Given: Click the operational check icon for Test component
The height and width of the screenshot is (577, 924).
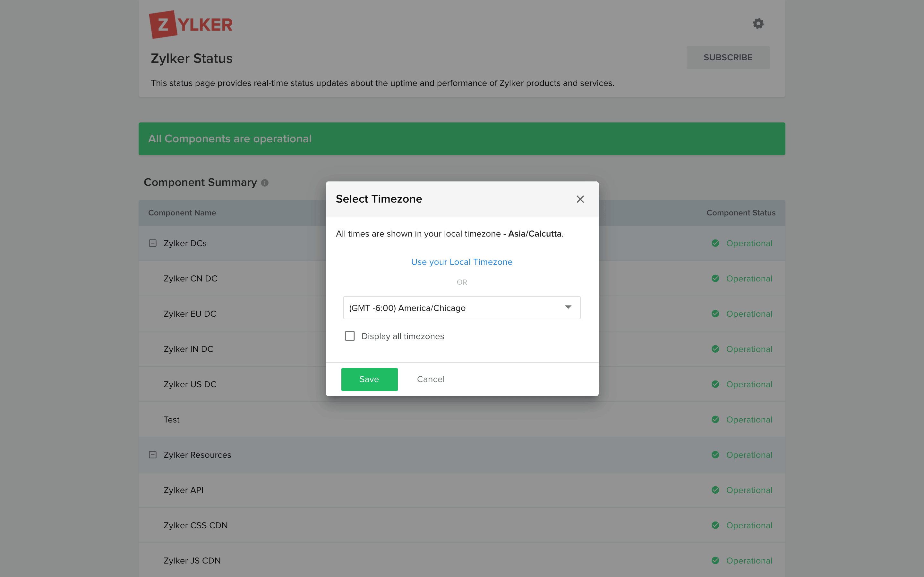Looking at the screenshot, I should [x=715, y=419].
